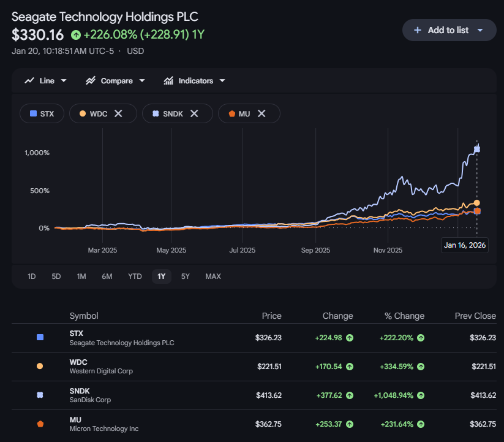504x442 pixels.
Task: Select the 1M time range
Action: point(81,276)
